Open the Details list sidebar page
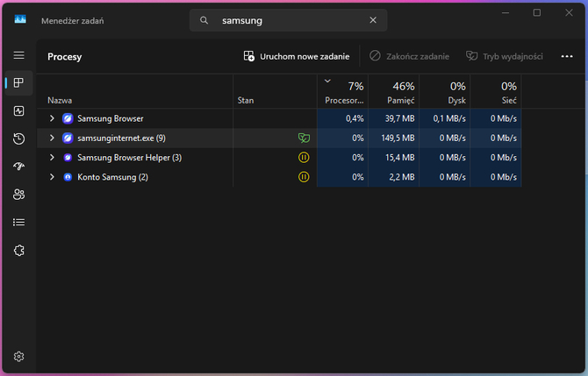Viewport: 588px width, 376px height. tap(18, 223)
